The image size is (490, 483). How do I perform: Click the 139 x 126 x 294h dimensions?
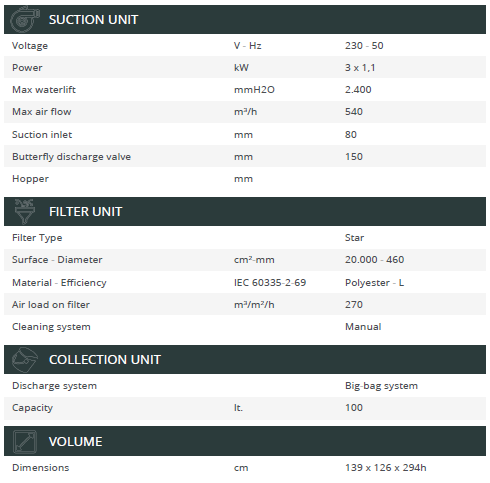click(x=386, y=468)
